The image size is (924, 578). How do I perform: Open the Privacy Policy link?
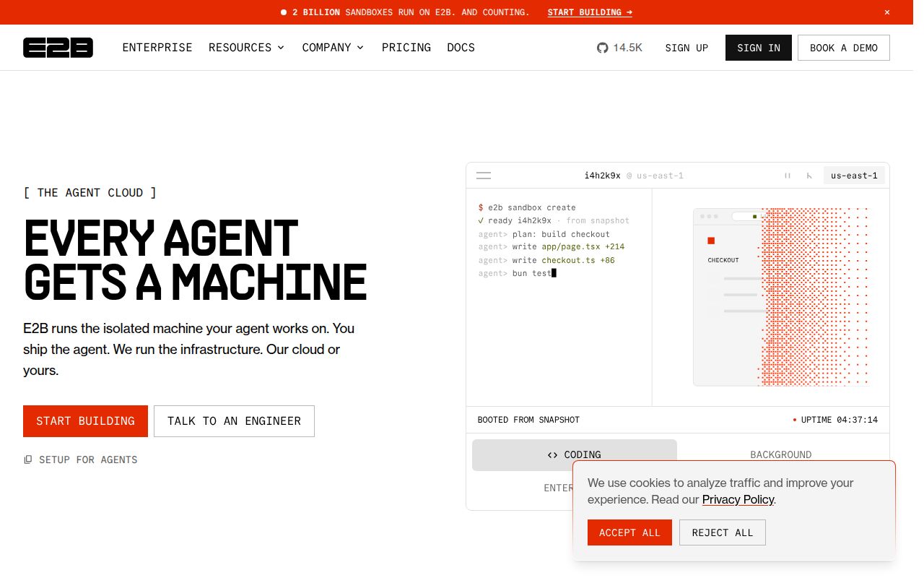(738, 499)
